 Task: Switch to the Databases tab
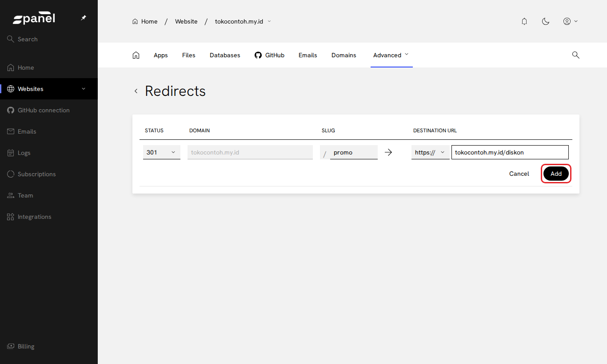click(x=225, y=55)
